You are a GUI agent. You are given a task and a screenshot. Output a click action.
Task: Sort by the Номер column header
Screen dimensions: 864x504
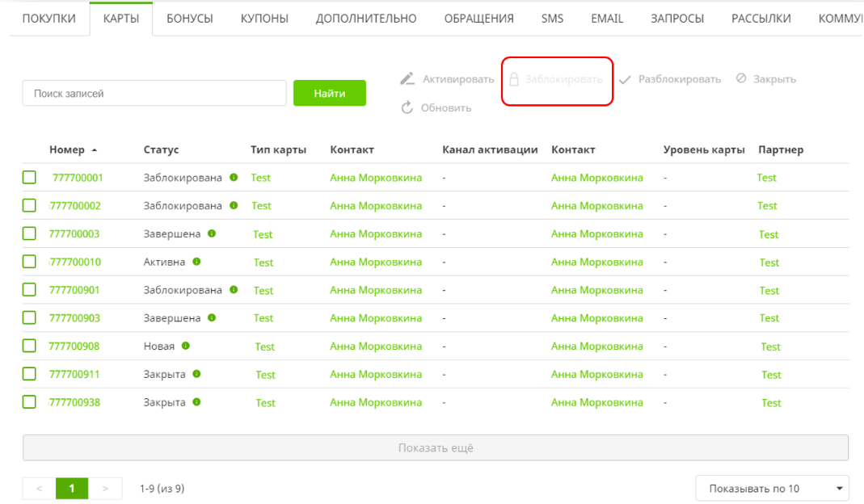[67, 150]
